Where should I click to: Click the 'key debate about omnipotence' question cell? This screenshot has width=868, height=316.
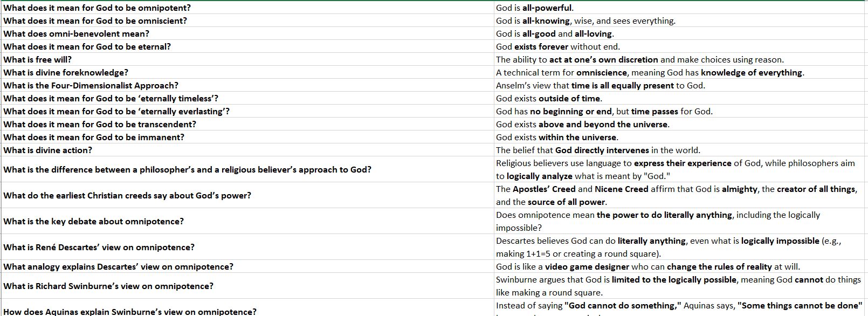coord(94,221)
